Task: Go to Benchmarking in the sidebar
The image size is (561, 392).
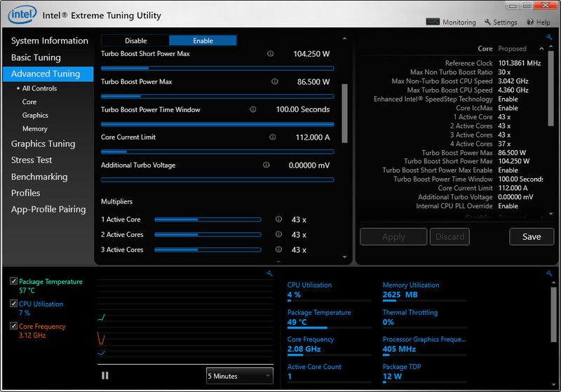Action: tap(39, 177)
